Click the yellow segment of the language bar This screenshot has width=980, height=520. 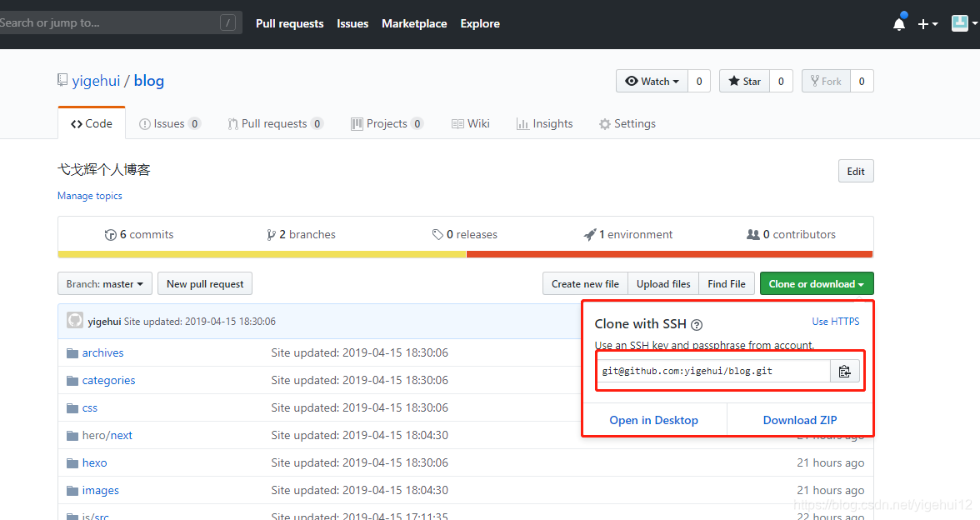click(262, 254)
